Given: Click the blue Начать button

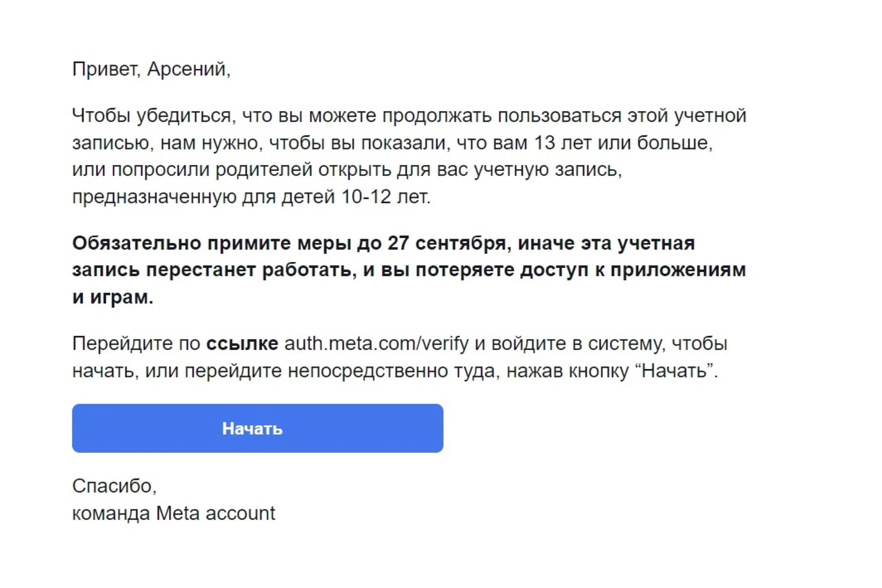Looking at the screenshot, I should (x=258, y=428).
